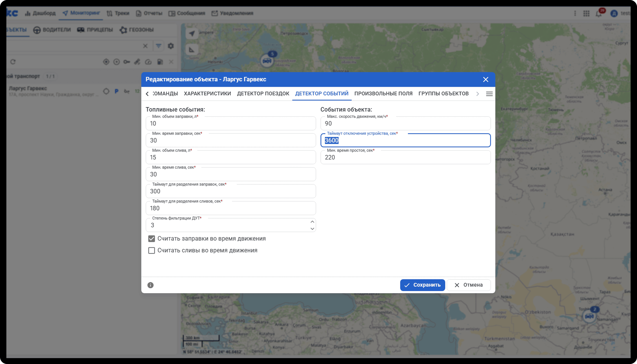This screenshot has height=364, width=637.
Task: Focus 'Таймаут для разделения сливов' field
Action: pos(231,208)
